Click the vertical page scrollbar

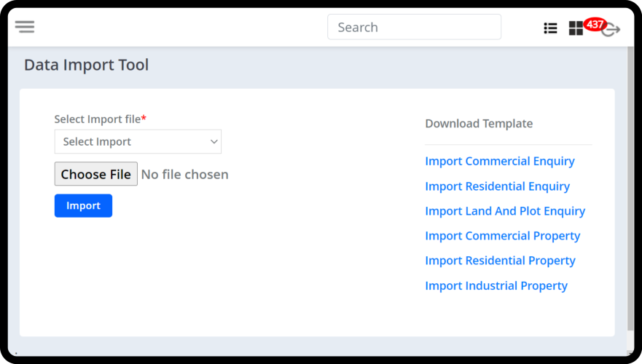click(x=630, y=189)
